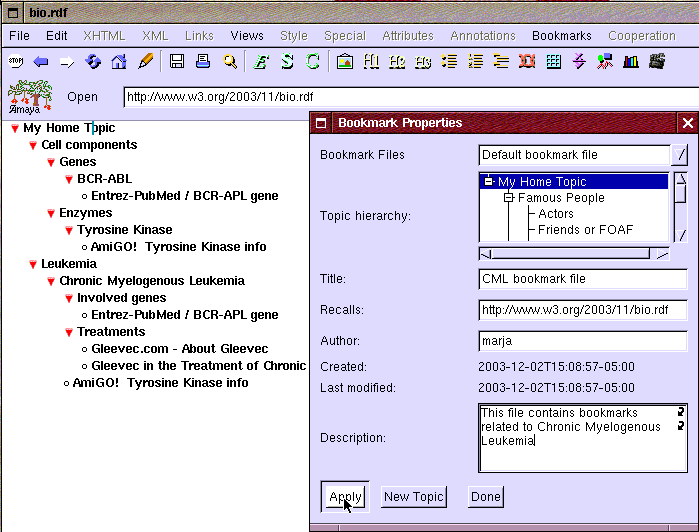Open the graphics palette icon
Image resolution: width=699 pixels, height=532 pixels.
(x=605, y=62)
